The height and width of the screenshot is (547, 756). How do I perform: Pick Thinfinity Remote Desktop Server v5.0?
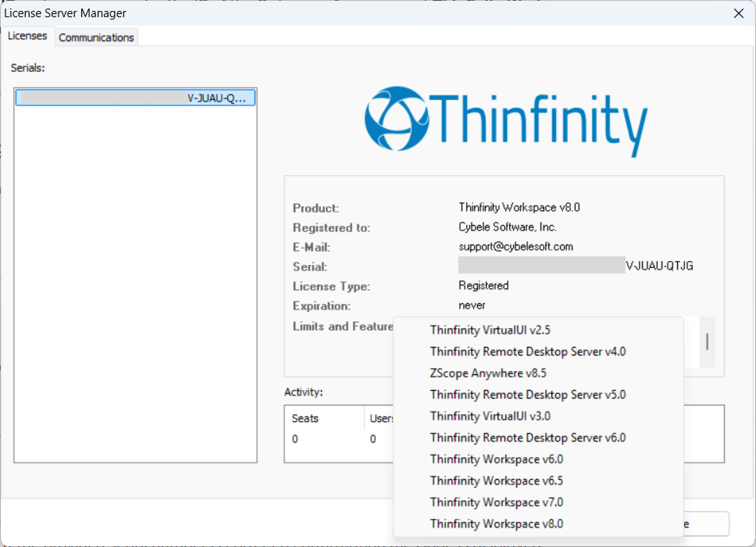click(x=528, y=395)
